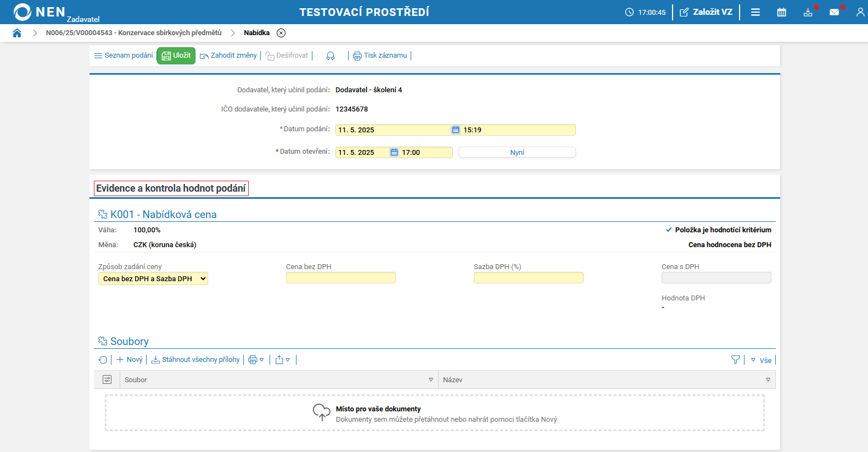Viewport: 868px width, 452px height.
Task: Open the downloads icon in header
Action: coord(808,12)
